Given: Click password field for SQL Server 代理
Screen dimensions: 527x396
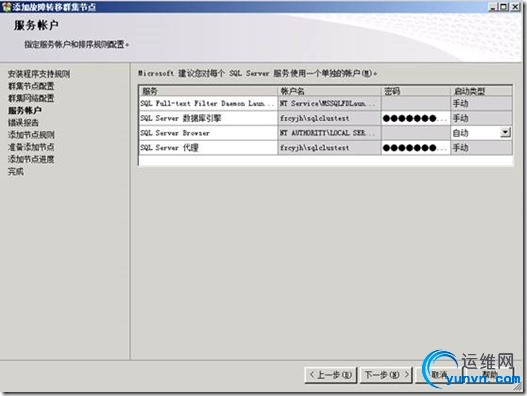Looking at the screenshot, I should tap(416, 148).
